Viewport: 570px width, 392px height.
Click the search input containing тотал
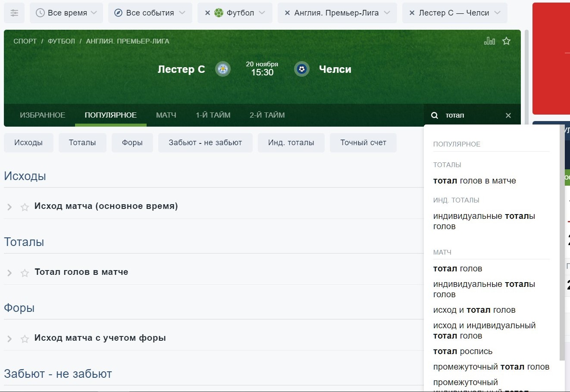pyautogui.click(x=472, y=115)
